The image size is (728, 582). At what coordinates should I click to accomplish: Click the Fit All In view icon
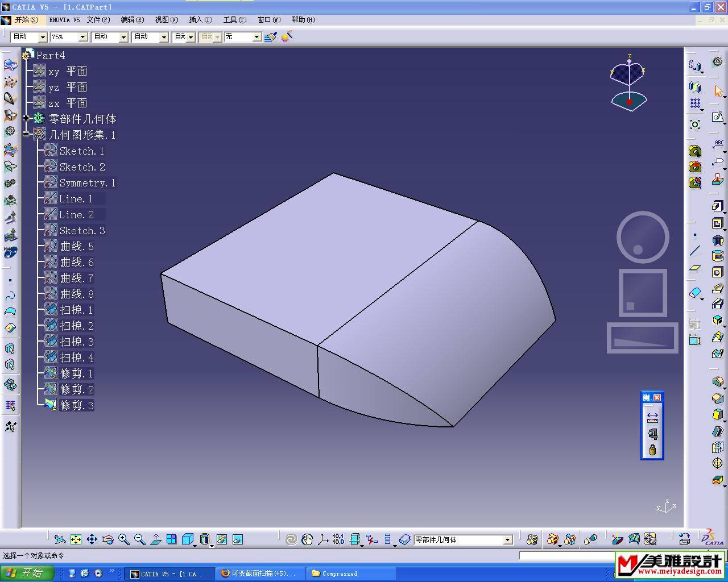coord(76,539)
